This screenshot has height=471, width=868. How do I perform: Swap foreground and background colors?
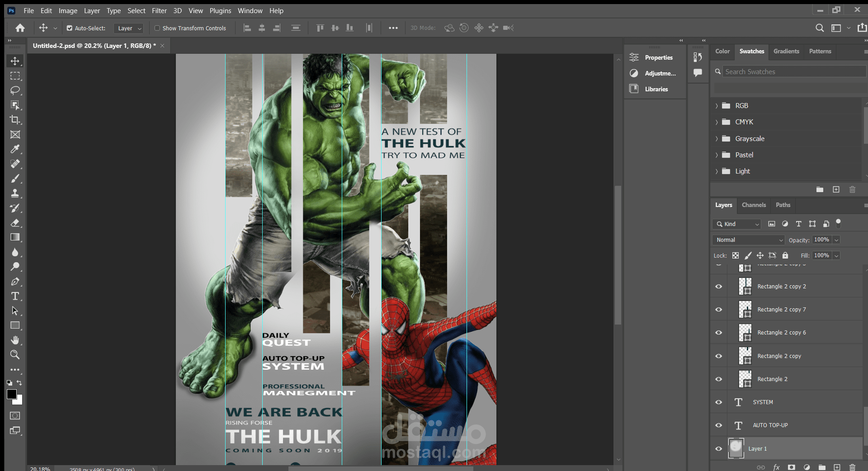tap(19, 383)
